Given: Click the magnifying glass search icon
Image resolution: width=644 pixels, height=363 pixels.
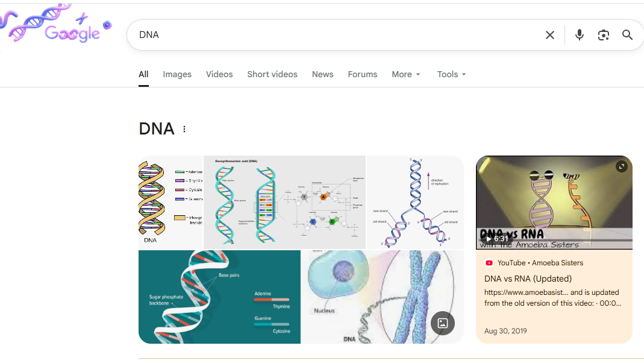Looking at the screenshot, I should click(628, 35).
